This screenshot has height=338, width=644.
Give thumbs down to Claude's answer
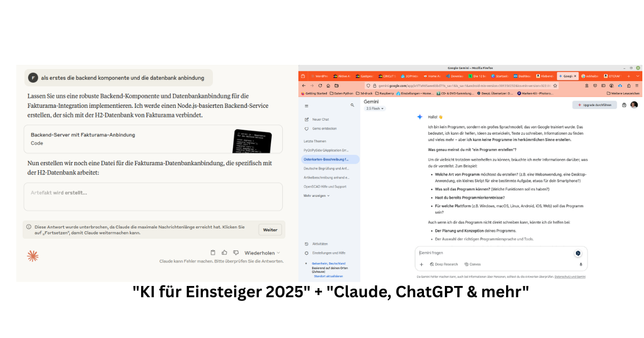[236, 252]
